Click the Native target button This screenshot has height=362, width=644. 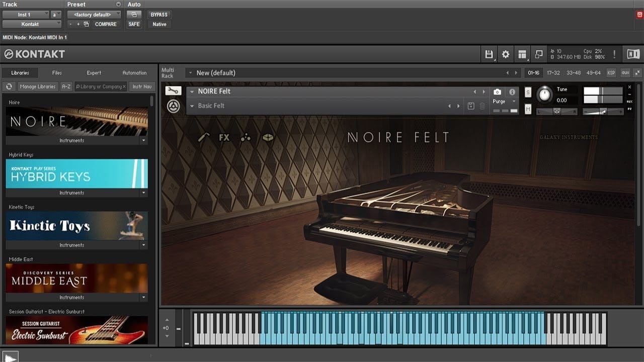159,24
